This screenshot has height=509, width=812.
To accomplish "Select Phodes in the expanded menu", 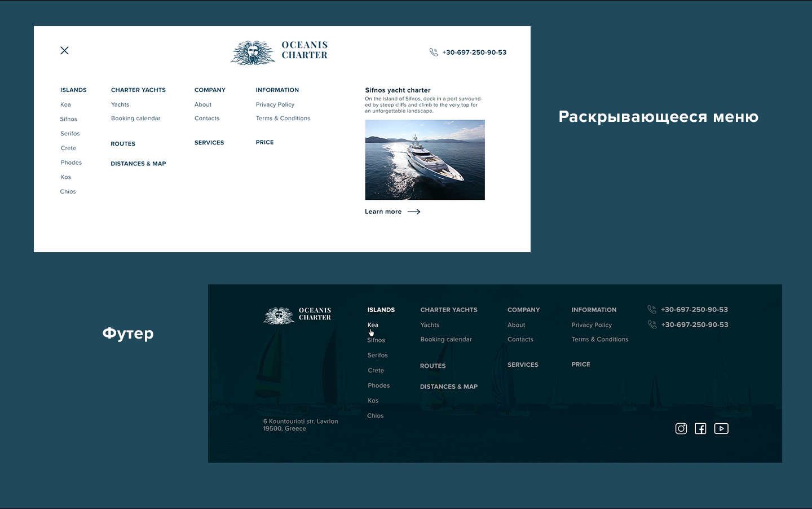I will tap(71, 163).
